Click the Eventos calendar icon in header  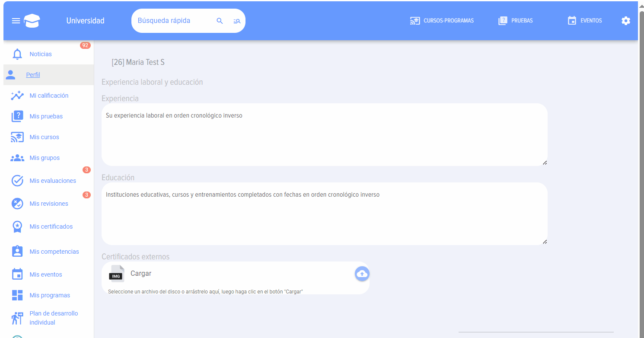[572, 21]
